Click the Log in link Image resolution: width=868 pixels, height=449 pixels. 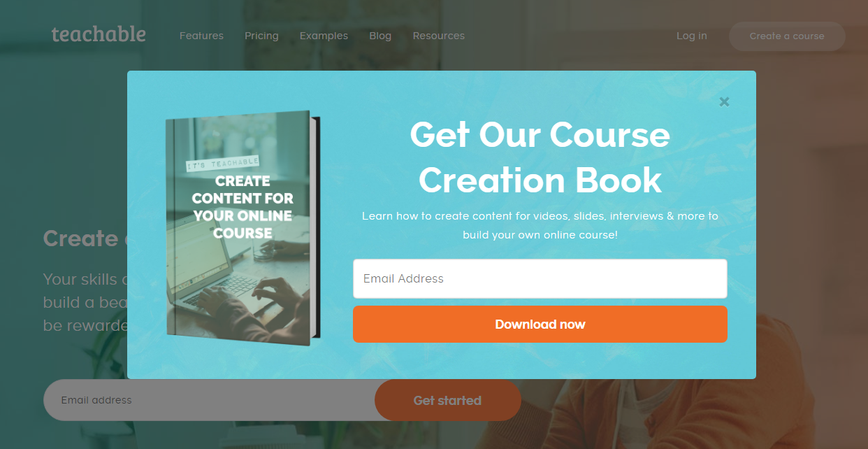pos(691,36)
